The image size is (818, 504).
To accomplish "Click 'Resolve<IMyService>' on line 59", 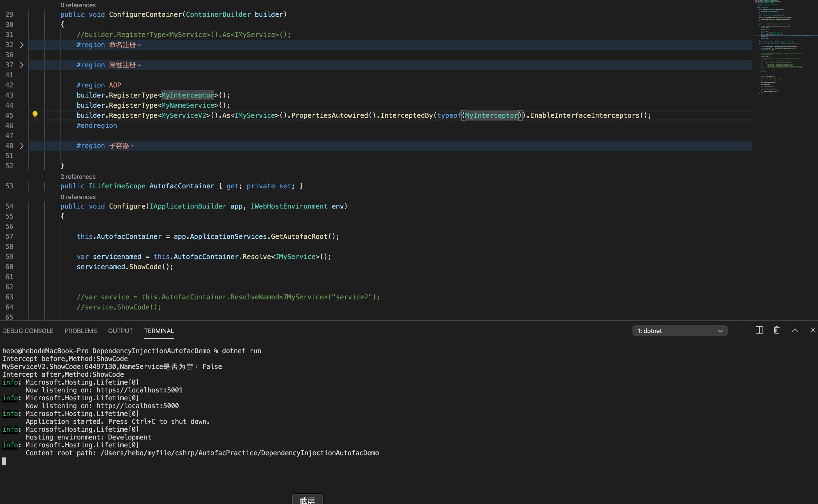I will [281, 257].
